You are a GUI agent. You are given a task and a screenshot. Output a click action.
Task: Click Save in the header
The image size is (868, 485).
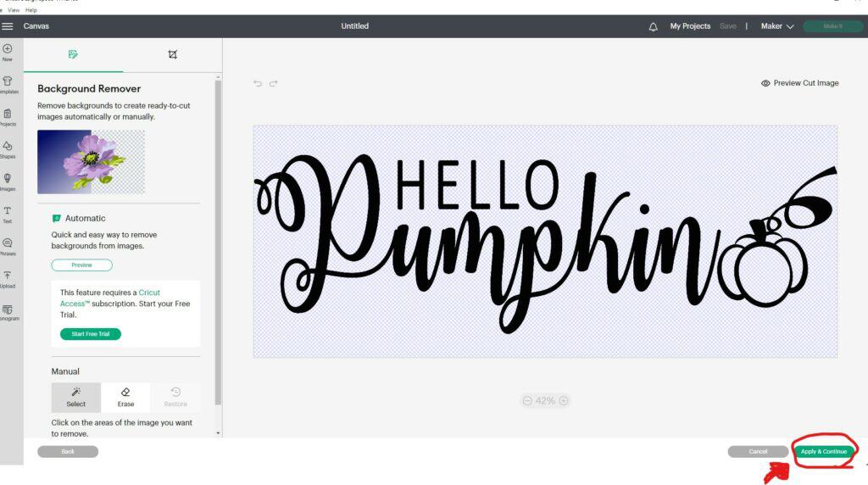click(x=728, y=26)
